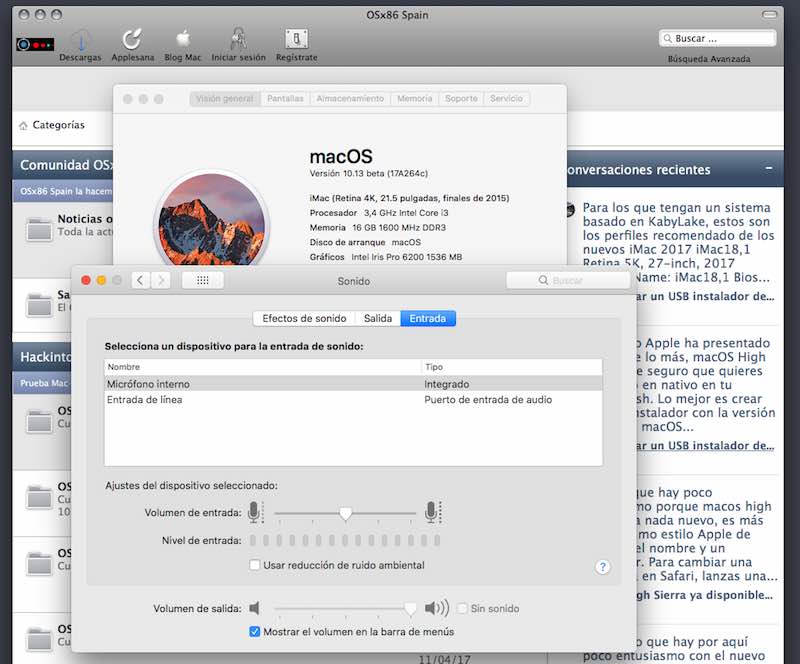800x664 pixels.
Task: Go back in the Sonido window
Action: click(x=140, y=280)
